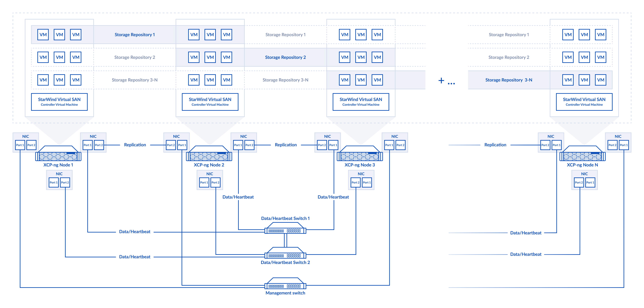Screen dimensions: 644x308
Task: Open the StarWind Virtual SAN box above Node 2
Action: click(x=210, y=102)
